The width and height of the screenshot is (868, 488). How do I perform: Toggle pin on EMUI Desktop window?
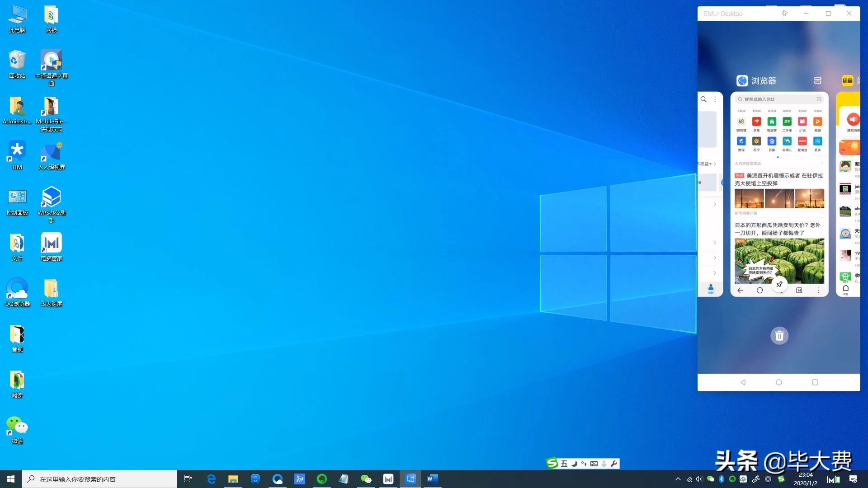tap(784, 14)
